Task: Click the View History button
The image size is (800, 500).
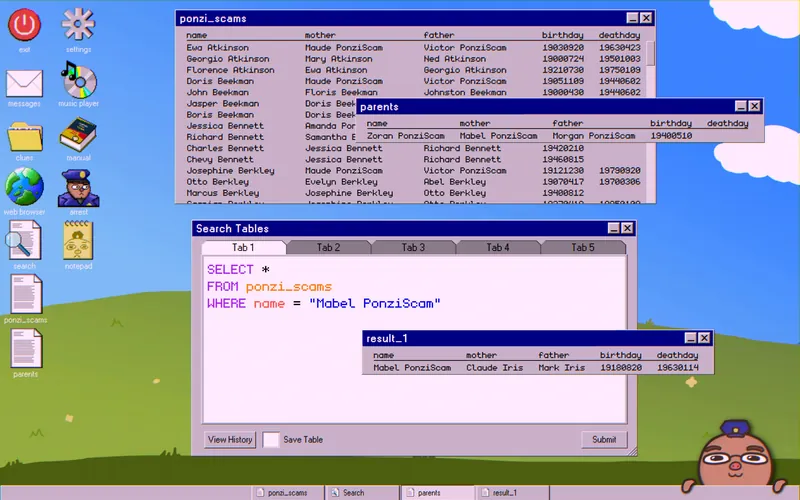Action: click(230, 439)
